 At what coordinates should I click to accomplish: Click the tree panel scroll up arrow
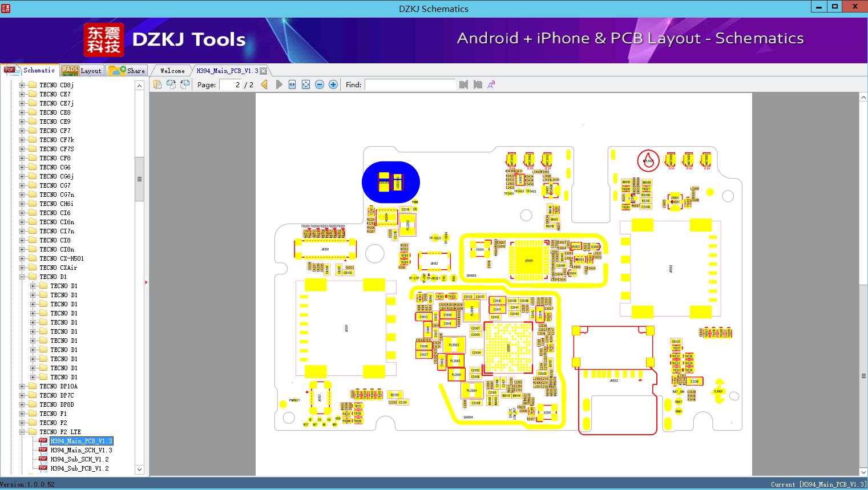(139, 86)
